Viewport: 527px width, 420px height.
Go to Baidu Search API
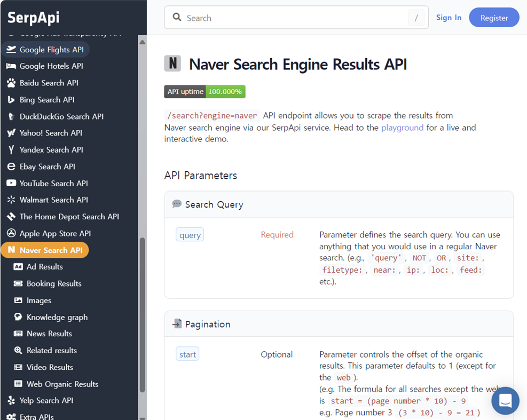point(49,83)
